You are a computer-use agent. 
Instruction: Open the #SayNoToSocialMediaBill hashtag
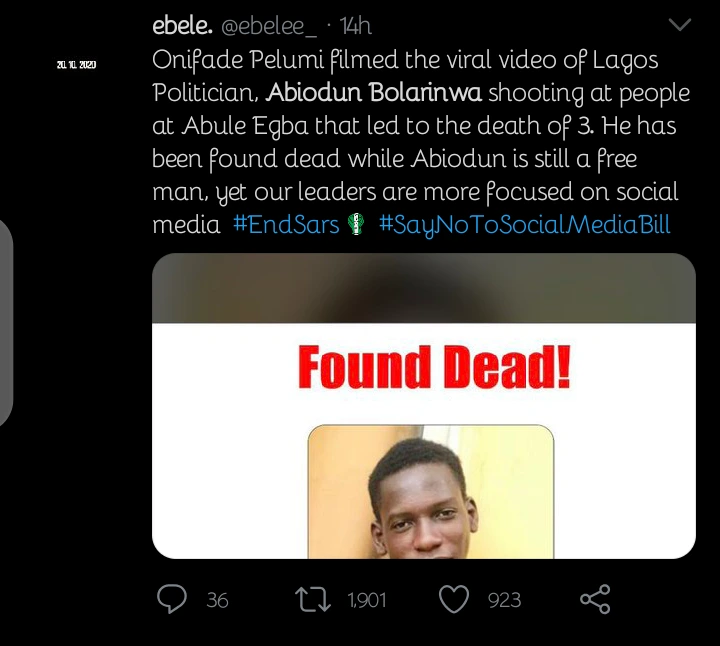[525, 225]
